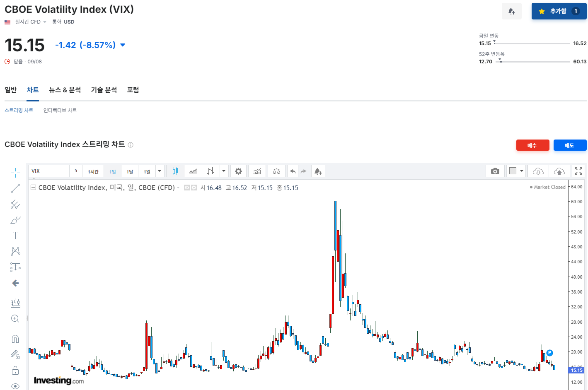
Task: Click the zoom in magnifier tool
Action: tap(15, 318)
